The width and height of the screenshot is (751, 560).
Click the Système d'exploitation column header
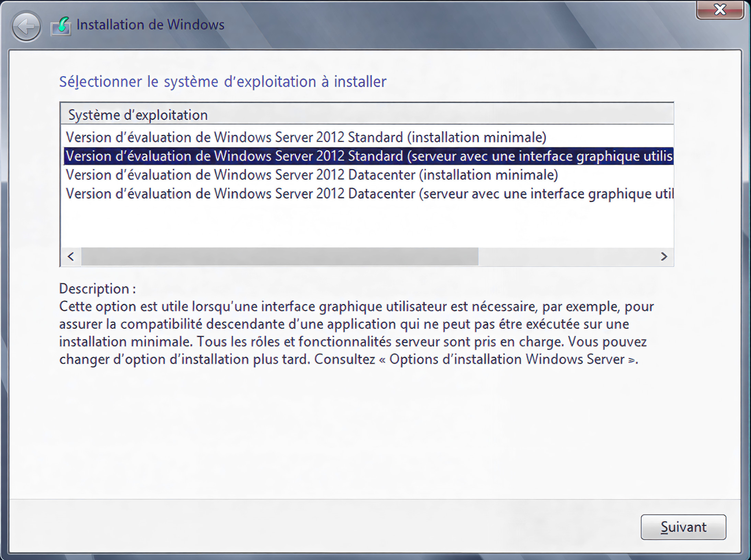point(138,115)
